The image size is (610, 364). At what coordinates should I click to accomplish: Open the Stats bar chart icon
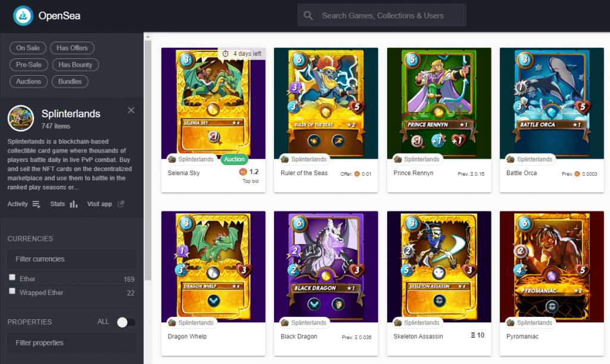[73, 204]
